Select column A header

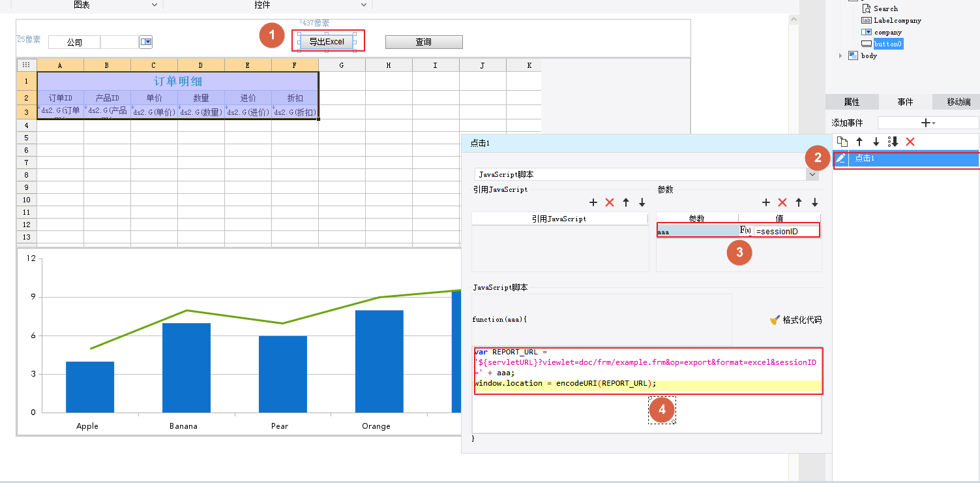[x=61, y=65]
